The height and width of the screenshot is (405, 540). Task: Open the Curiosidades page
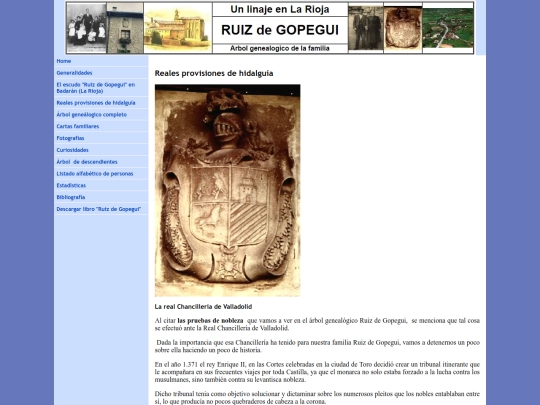click(x=73, y=150)
